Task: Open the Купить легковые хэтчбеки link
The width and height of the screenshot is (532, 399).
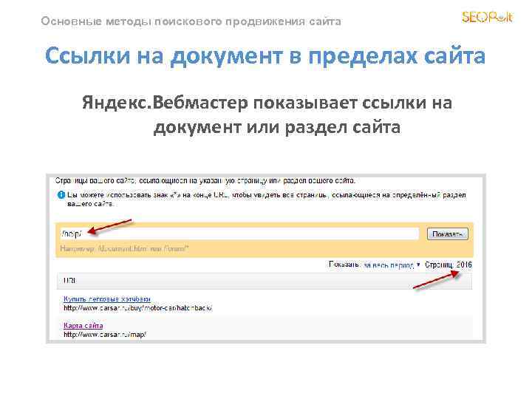Action: pos(107,299)
